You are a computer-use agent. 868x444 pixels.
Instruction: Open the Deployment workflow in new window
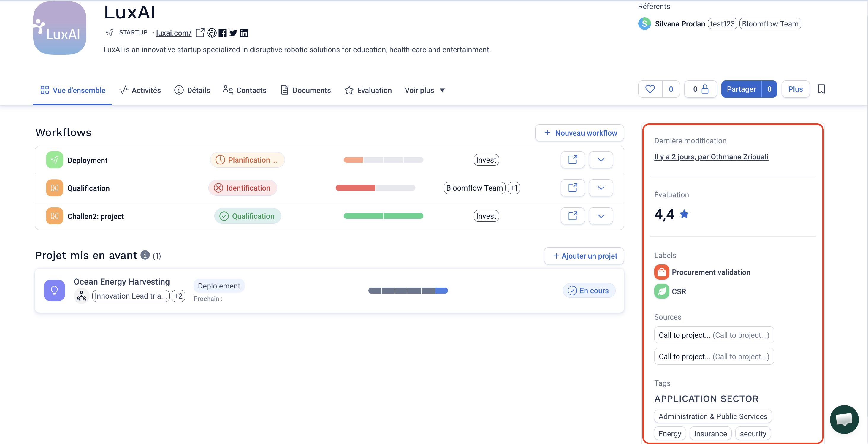573,160
